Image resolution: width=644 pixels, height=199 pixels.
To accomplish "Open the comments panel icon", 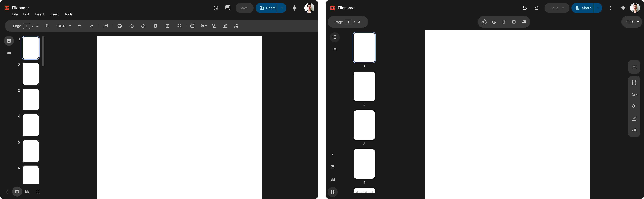I will [228, 8].
